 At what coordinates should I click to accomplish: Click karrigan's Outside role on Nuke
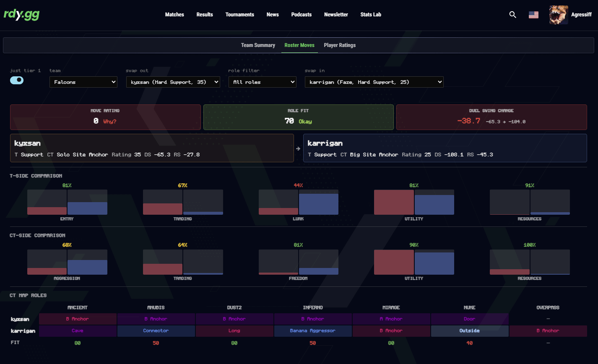click(469, 331)
